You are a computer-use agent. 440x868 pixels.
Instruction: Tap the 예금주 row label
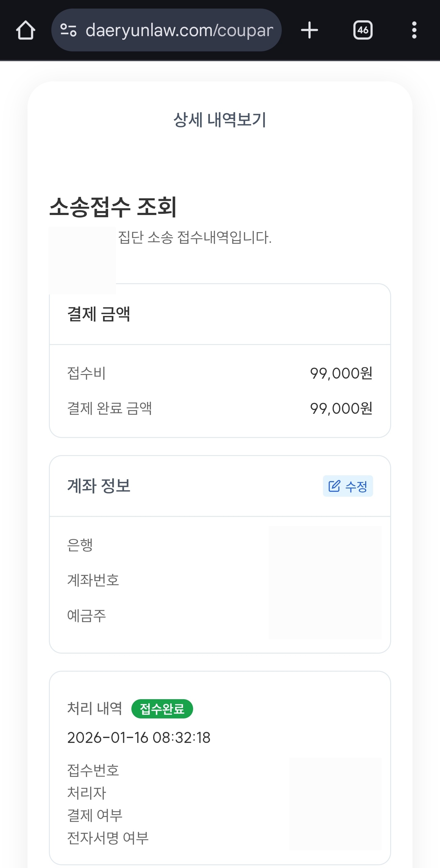pos(86,616)
